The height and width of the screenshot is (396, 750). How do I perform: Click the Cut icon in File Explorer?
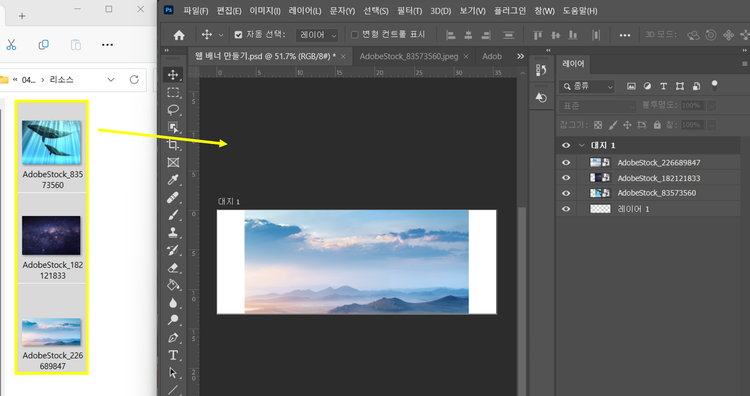coord(11,44)
